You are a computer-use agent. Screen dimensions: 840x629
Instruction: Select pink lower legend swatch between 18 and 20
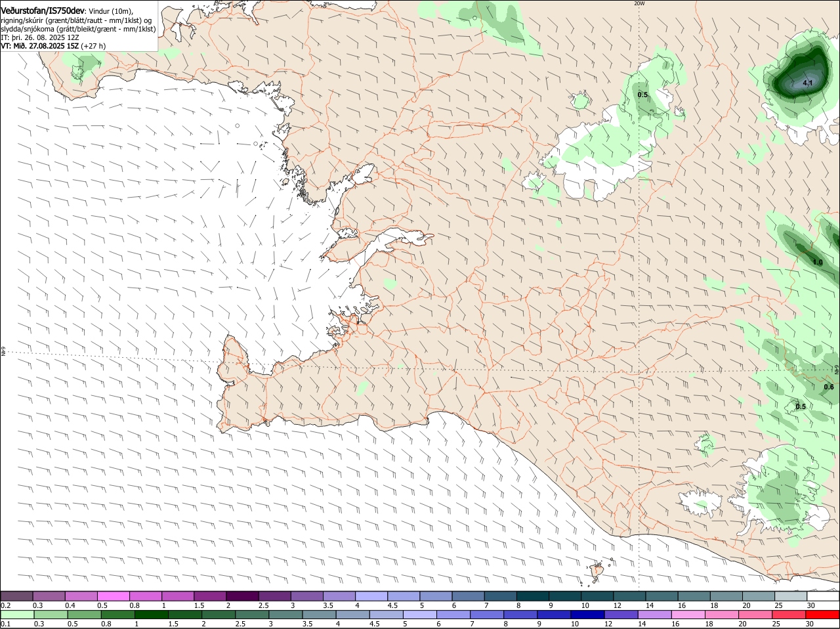[x=722, y=615]
